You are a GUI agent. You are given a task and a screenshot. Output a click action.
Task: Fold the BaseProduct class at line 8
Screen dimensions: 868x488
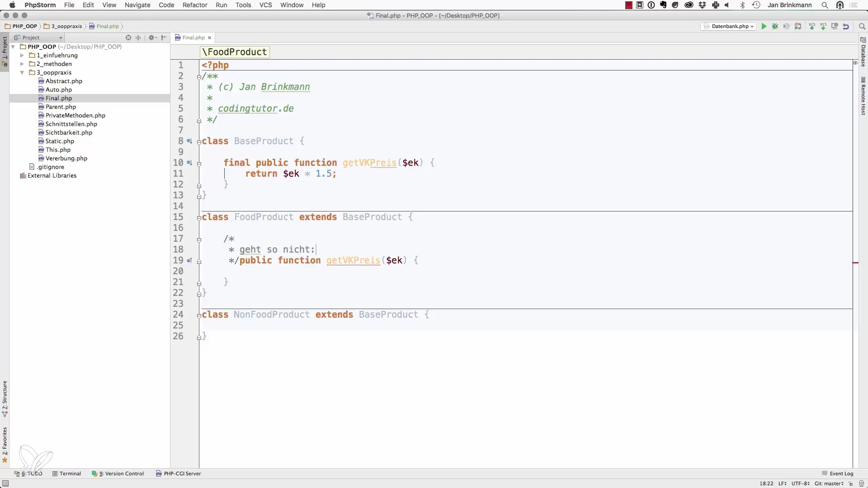199,142
